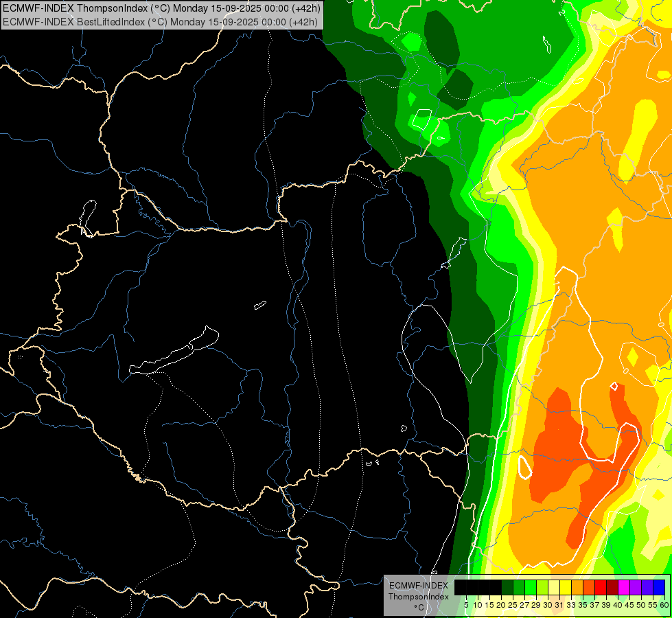Select pure yellow 31–33 legend swatch
672x618 pixels.
(x=566, y=587)
